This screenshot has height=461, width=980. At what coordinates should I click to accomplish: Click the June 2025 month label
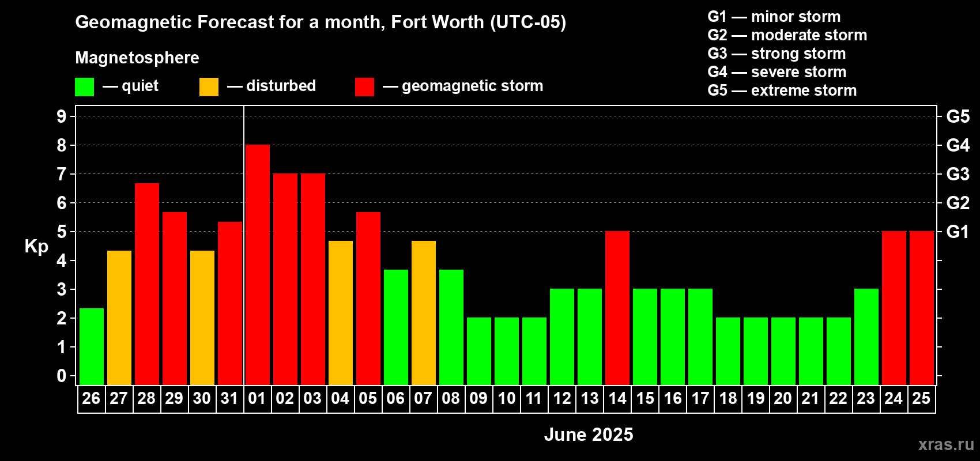tap(589, 434)
